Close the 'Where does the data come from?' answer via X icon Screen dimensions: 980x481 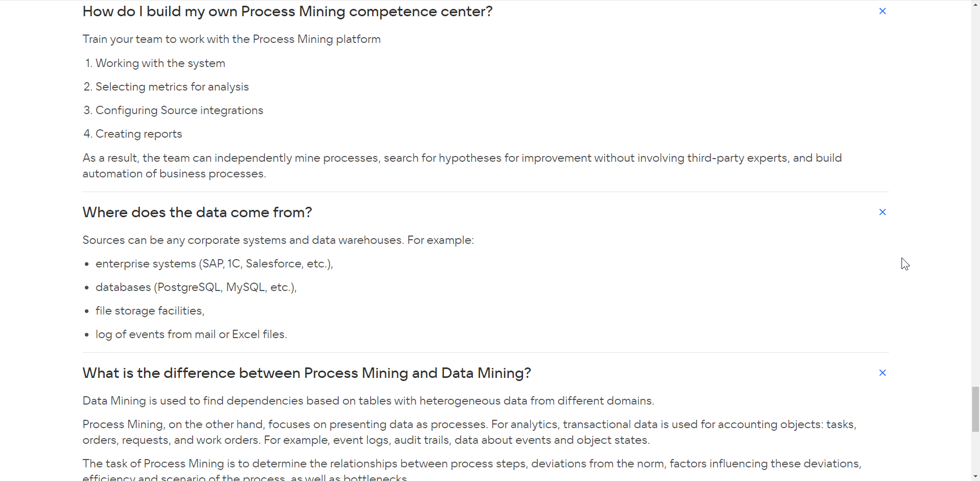click(x=882, y=212)
